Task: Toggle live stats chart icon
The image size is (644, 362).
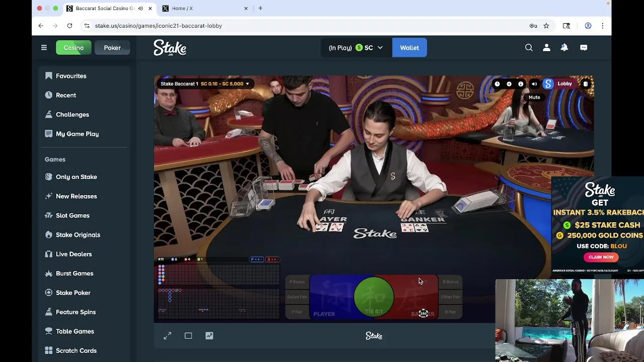Action: (x=209, y=336)
